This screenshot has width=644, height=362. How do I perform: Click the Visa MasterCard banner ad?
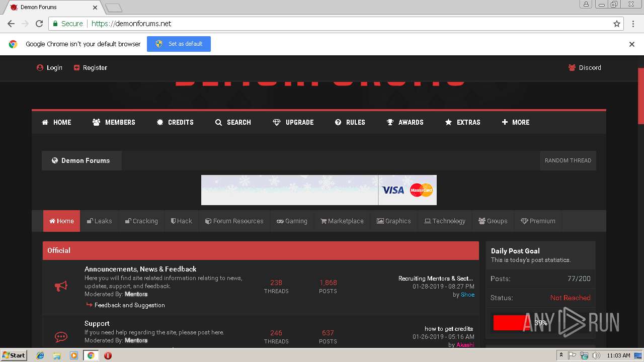coord(319,190)
